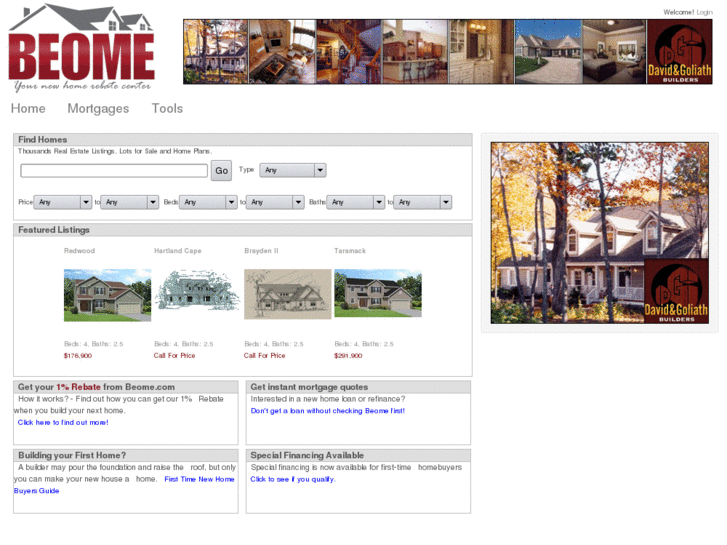727x545 pixels.
Task: Click 'Click to see if you qualify' link
Action: (x=293, y=479)
